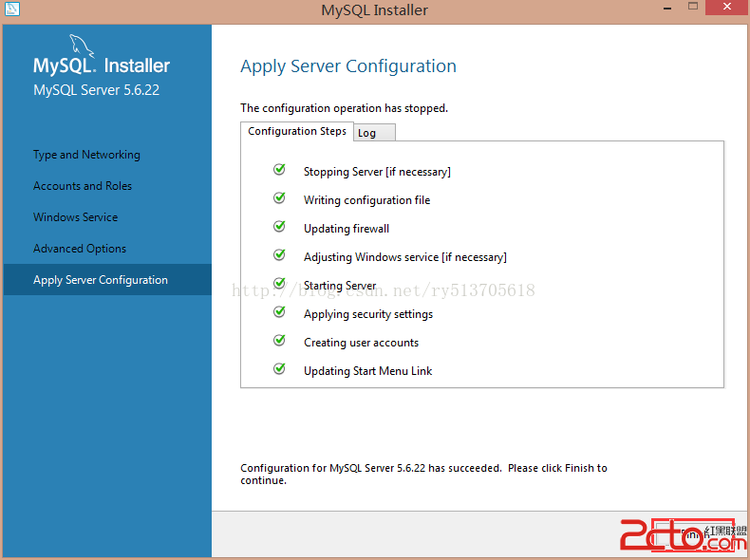The width and height of the screenshot is (750, 560).
Task: Click the 'Apply Server Configuration' page heading
Action: pos(348,66)
